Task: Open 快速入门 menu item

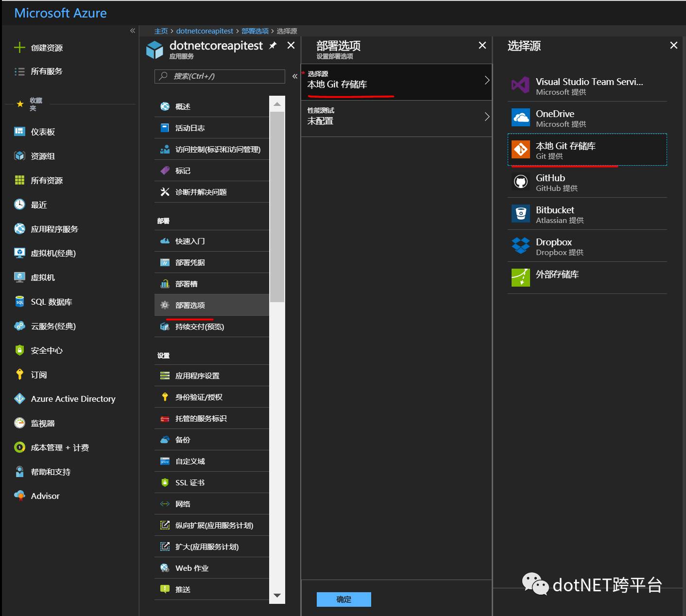Action: (212, 241)
